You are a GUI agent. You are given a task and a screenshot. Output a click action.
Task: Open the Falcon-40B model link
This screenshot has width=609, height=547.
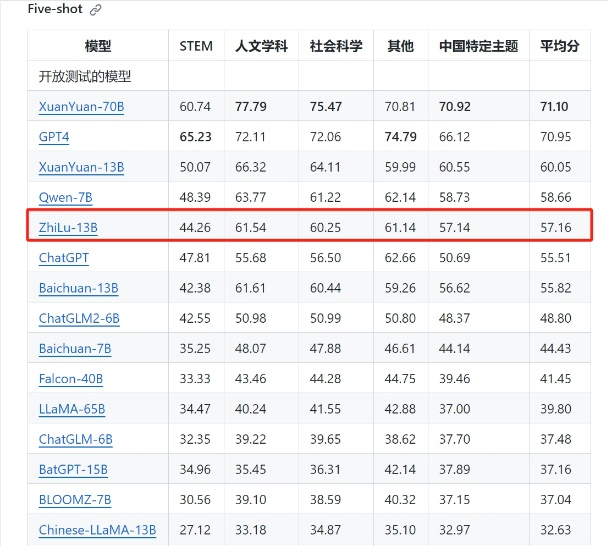[71, 378]
